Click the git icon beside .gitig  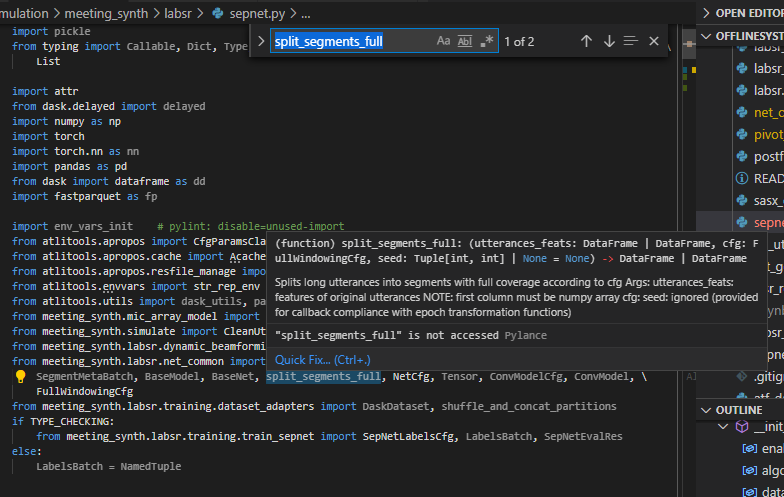click(x=742, y=376)
